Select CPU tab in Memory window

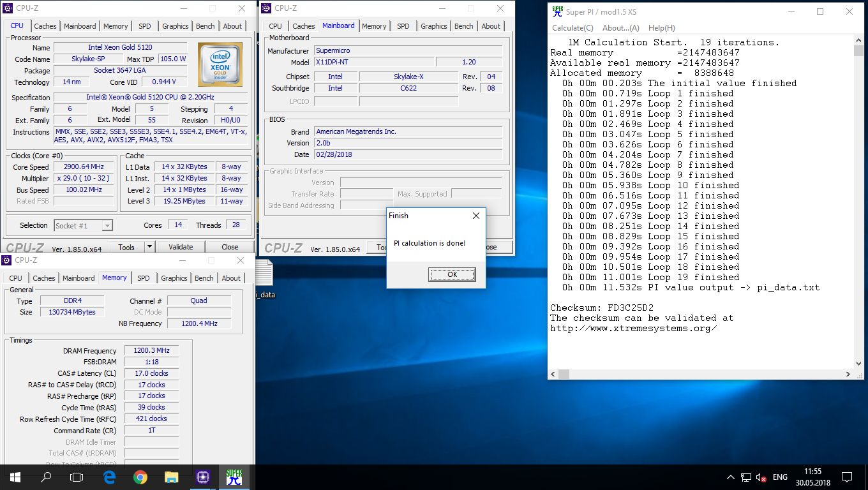(16, 278)
